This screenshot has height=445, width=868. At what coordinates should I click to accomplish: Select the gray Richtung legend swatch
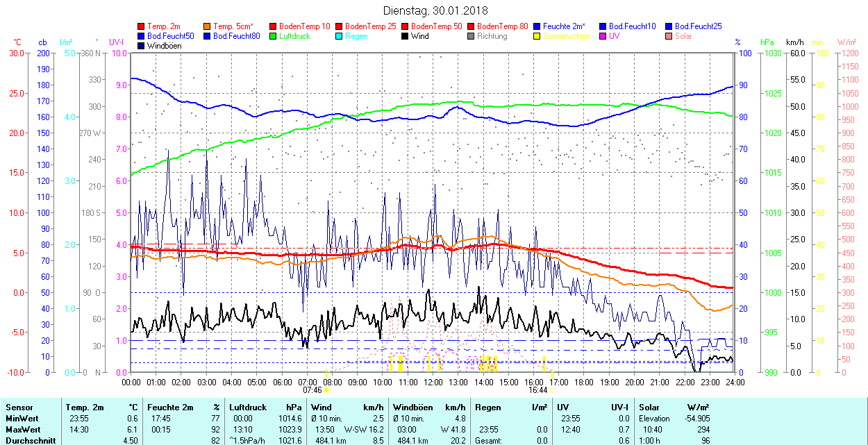tap(471, 36)
